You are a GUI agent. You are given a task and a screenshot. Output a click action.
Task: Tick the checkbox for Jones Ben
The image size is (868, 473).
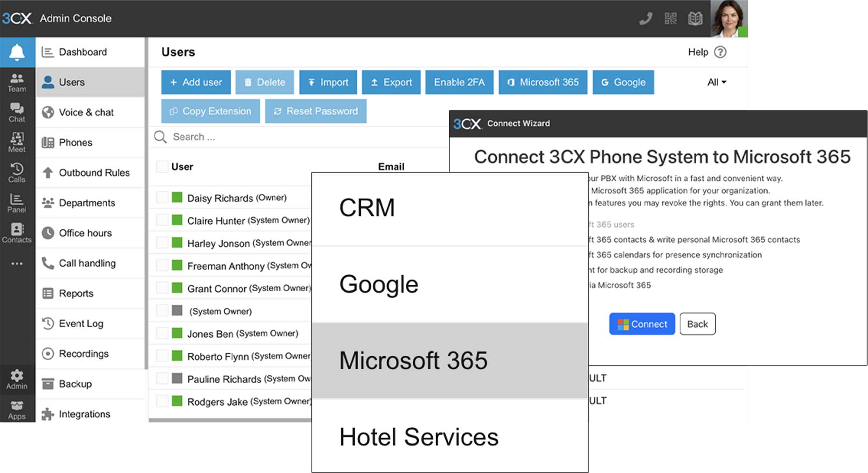[x=162, y=333]
